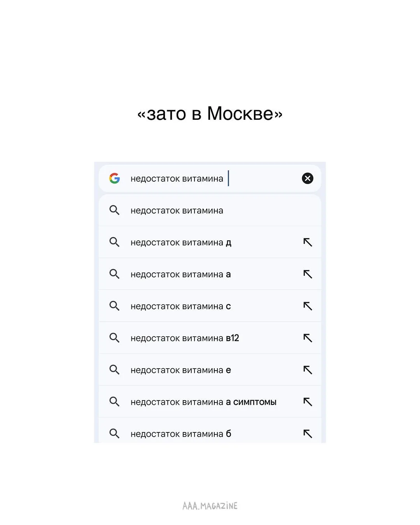
Task: Click magnifier icon beside first suggestion
Action: coord(114,210)
